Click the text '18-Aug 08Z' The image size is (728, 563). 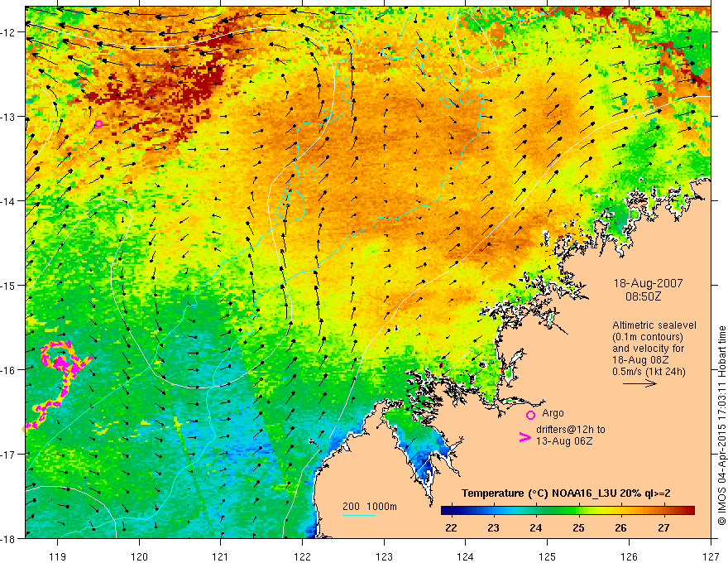pos(639,359)
